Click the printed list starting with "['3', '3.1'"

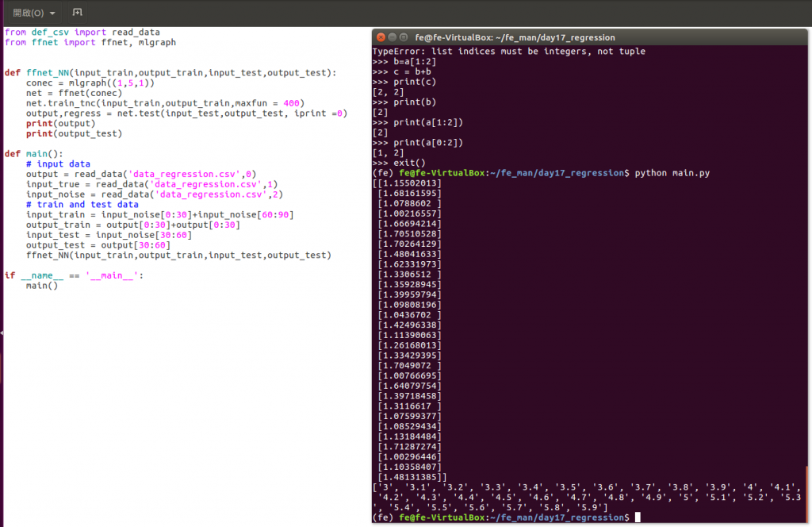pyautogui.click(x=588, y=497)
